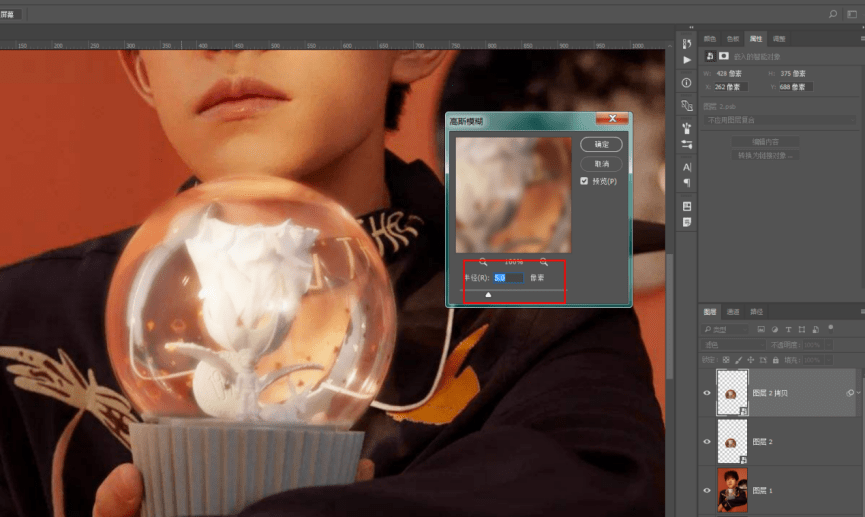
Task: Hide the 图层 2 拷贝 layer
Action: tap(707, 393)
